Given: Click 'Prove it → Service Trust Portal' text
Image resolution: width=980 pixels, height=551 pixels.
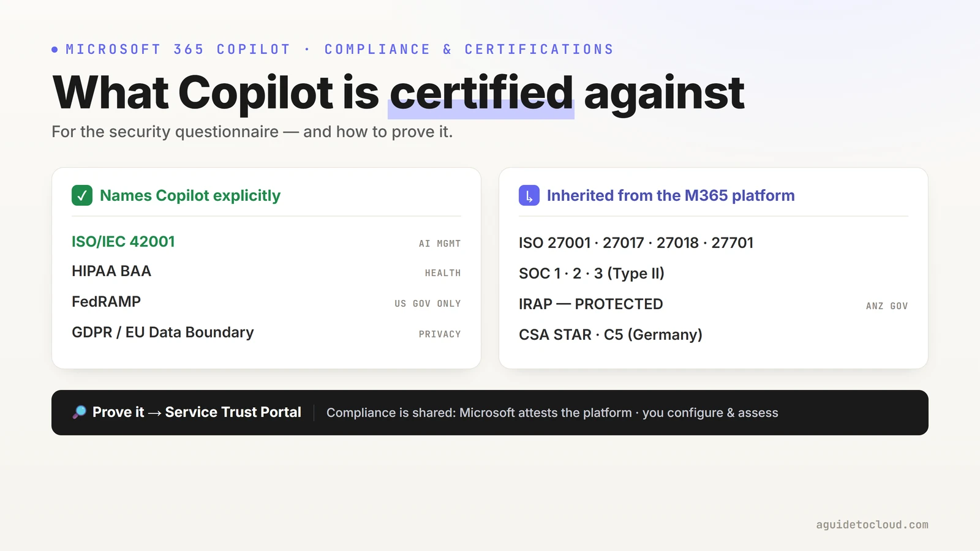Looking at the screenshot, I should [x=197, y=413].
